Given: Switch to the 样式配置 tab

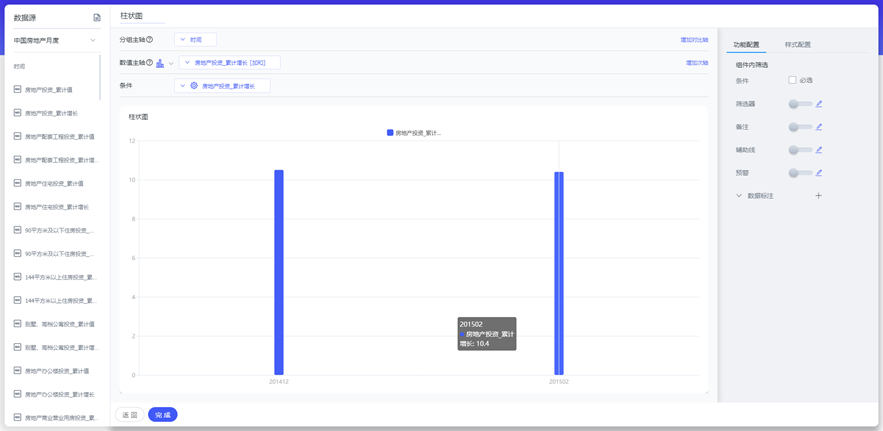Looking at the screenshot, I should pyautogui.click(x=797, y=45).
